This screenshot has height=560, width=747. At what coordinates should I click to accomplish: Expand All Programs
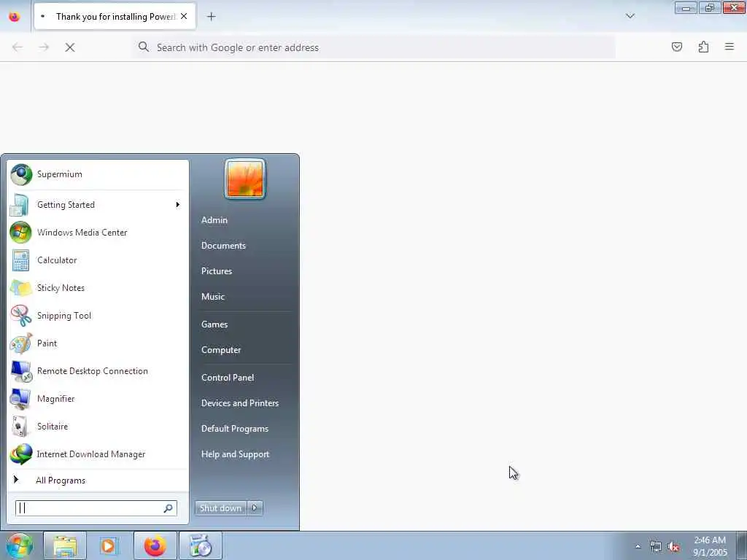98,481
